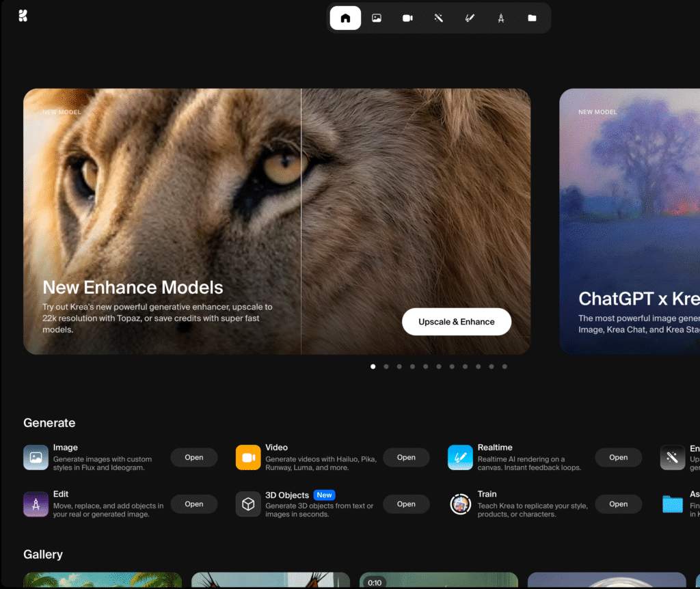700x589 pixels.
Task: Select the seventh carousel dot
Action: pyautogui.click(x=452, y=367)
